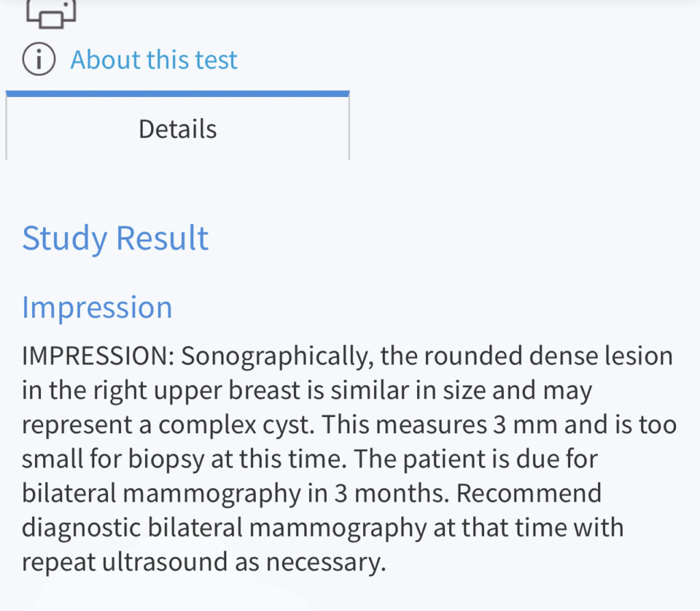Click the word diagnostic
This screenshot has width=700, height=611.
click(x=81, y=529)
